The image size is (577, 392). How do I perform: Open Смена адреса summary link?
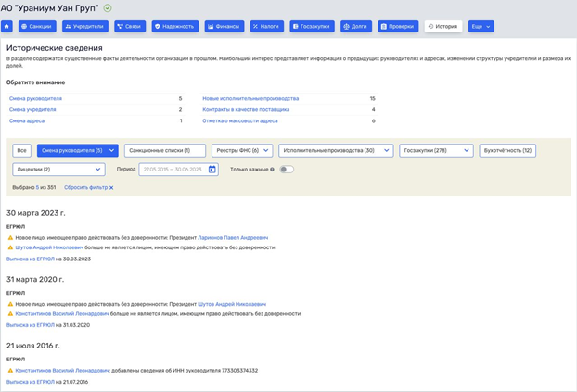tap(27, 120)
